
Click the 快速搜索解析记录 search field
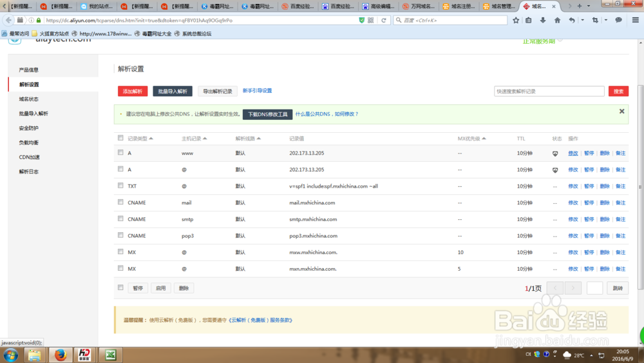pyautogui.click(x=549, y=92)
